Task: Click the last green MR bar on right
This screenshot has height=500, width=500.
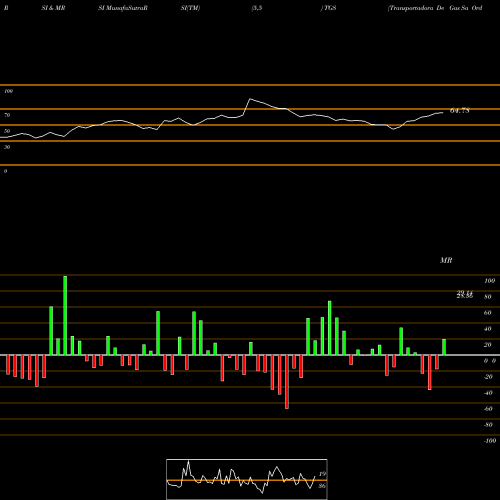Action: [x=444, y=347]
